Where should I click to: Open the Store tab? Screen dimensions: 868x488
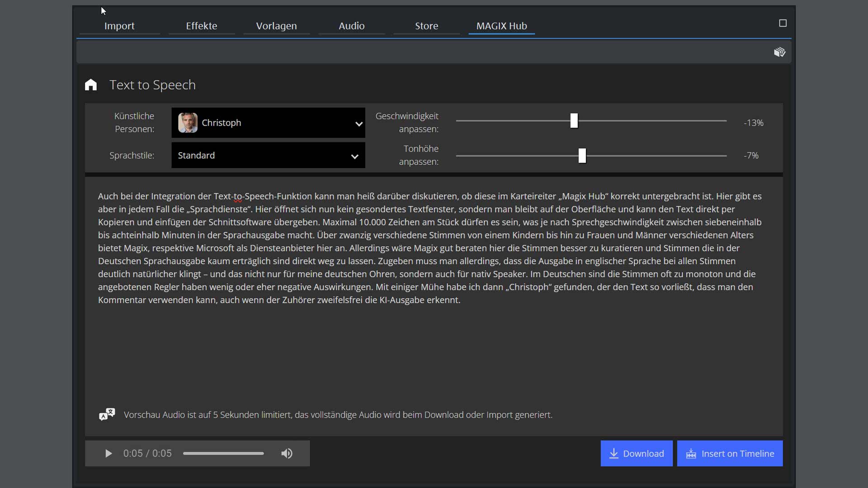pyautogui.click(x=426, y=26)
